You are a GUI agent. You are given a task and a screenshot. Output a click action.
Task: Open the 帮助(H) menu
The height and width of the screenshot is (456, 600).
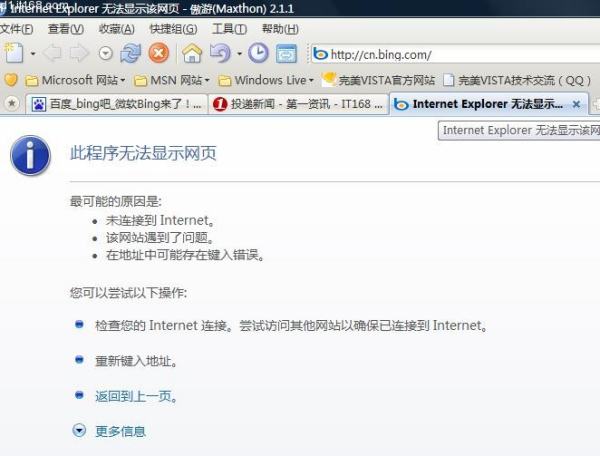coord(280,29)
